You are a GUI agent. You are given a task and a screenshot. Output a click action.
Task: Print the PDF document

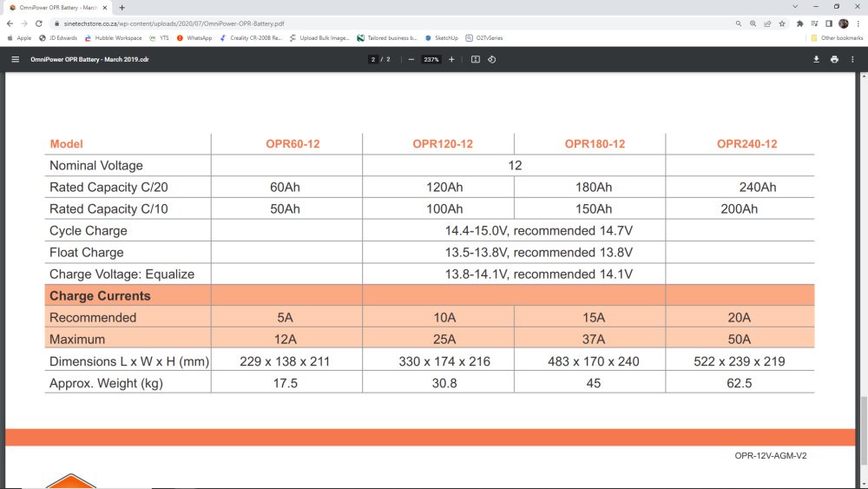tap(834, 59)
